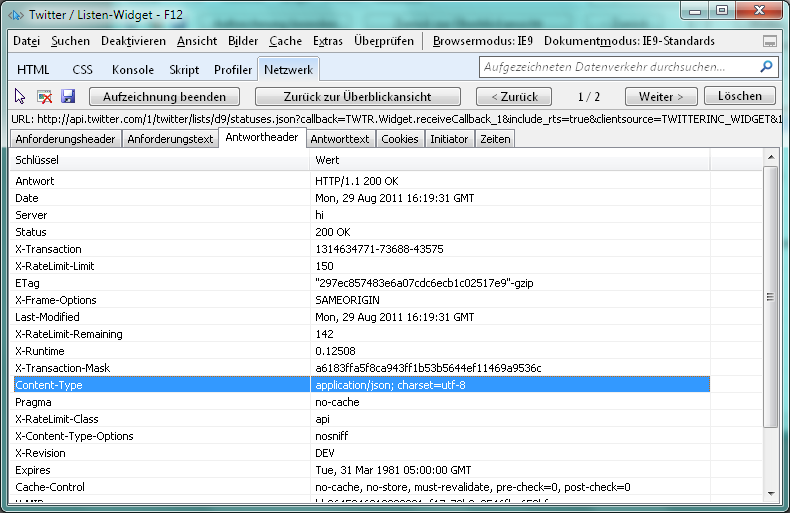Click the Löschen button
The image size is (790, 513).
click(x=740, y=96)
